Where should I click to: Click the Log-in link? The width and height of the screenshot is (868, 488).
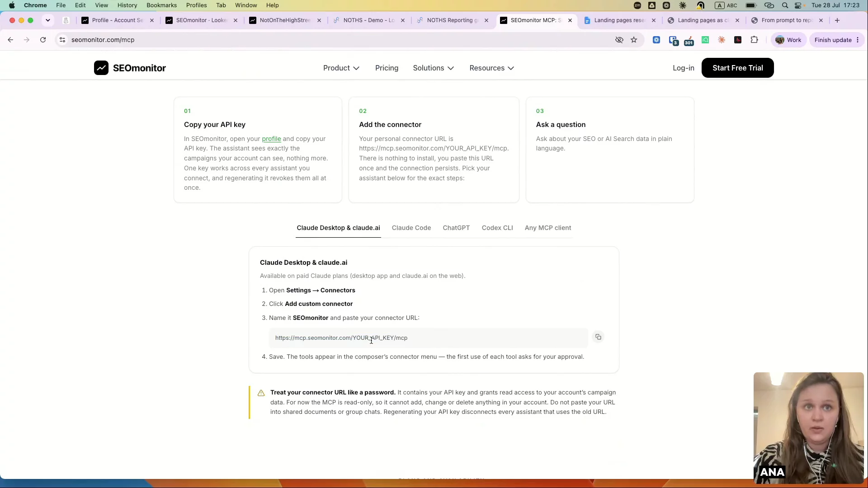tap(683, 68)
